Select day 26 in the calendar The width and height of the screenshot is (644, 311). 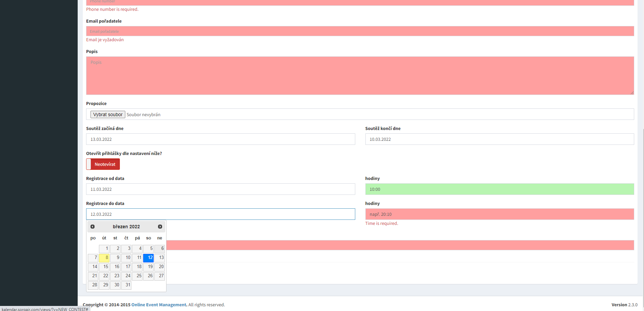pyautogui.click(x=149, y=276)
